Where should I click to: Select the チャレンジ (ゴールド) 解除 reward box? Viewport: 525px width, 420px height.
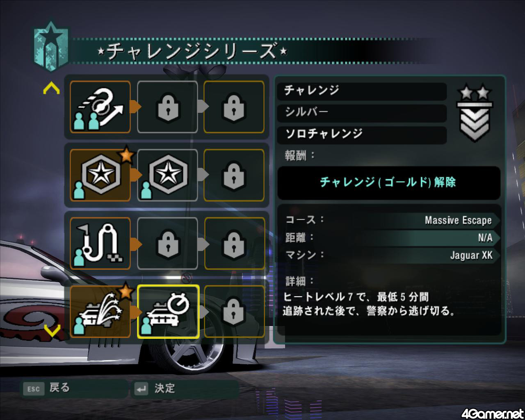pos(389,183)
